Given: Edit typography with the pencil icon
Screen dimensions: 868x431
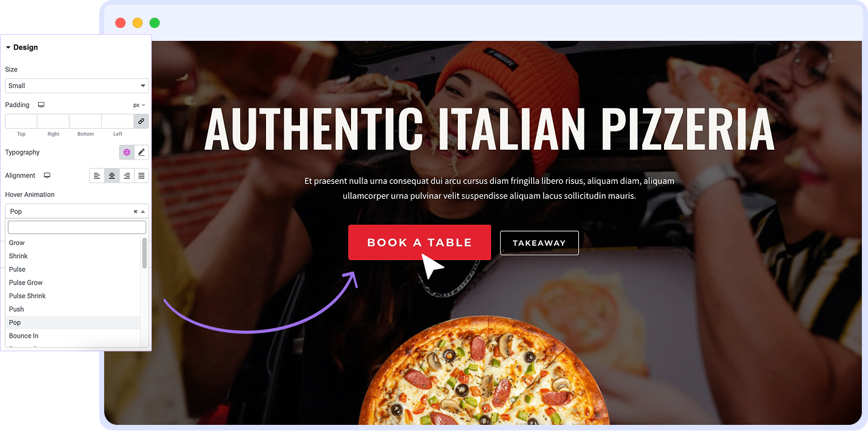Looking at the screenshot, I should pyautogui.click(x=141, y=153).
